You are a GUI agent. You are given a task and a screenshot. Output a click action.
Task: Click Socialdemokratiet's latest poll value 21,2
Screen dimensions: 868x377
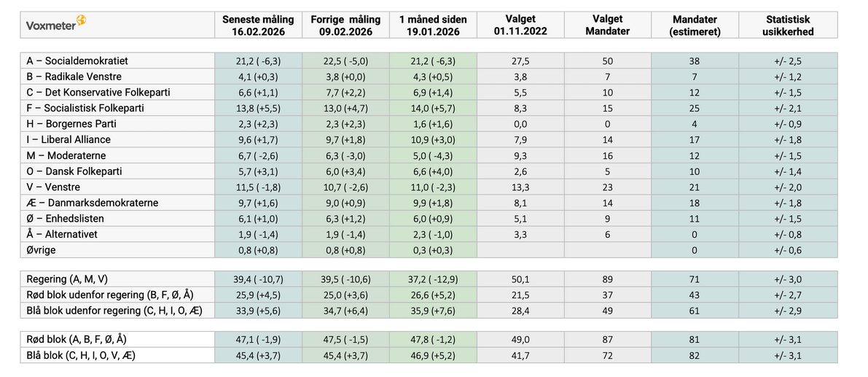click(x=258, y=61)
